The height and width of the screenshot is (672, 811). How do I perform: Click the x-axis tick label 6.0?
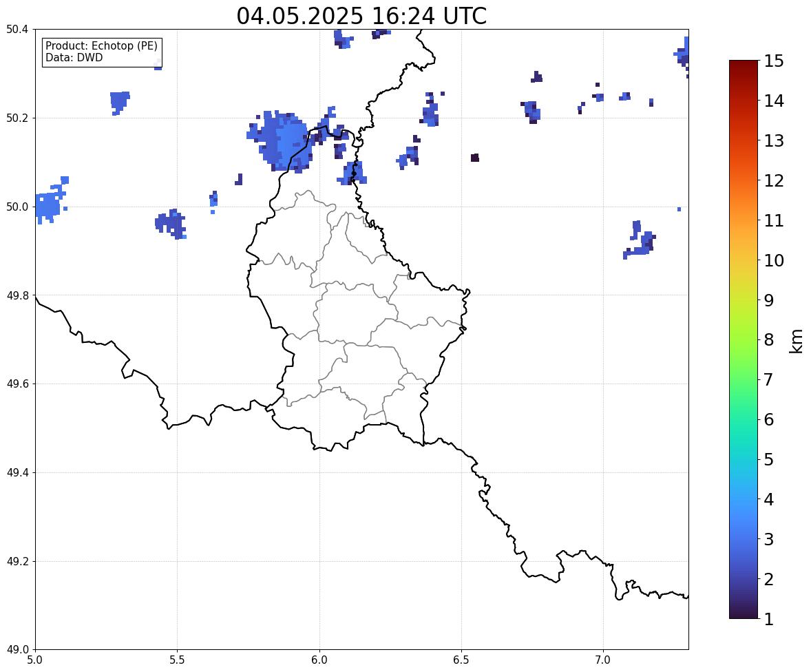319,660
